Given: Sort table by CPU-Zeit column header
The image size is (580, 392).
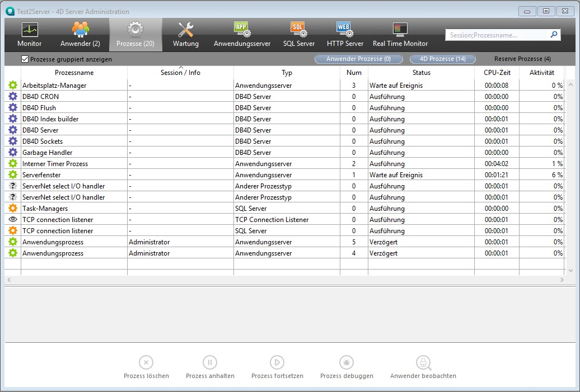Looking at the screenshot, I should pos(497,73).
